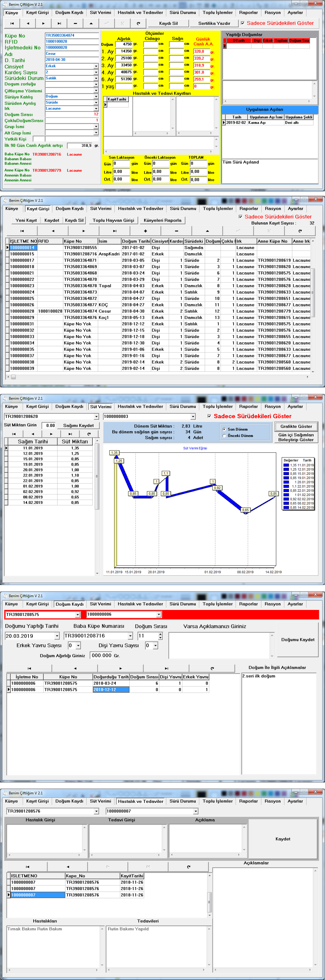Go to previous record in Kayıt Girişi navigator
Viewport: 325px width, 980px height.
tap(53, 231)
